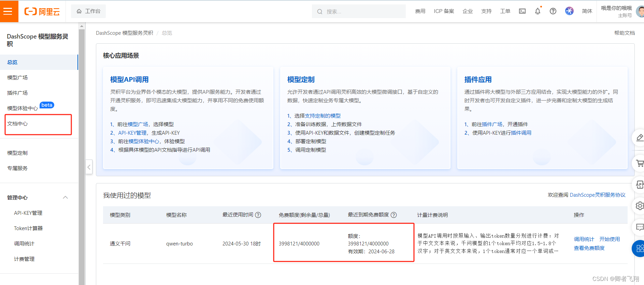Click the sidebar vertical scrollbar
The width and height of the screenshot is (644, 285).
(82, 157)
